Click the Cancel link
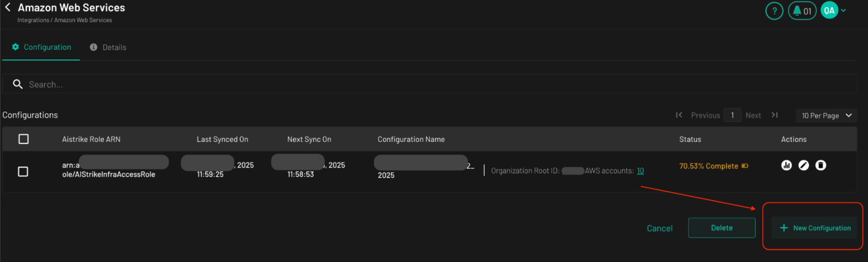868x262 pixels. [659, 228]
